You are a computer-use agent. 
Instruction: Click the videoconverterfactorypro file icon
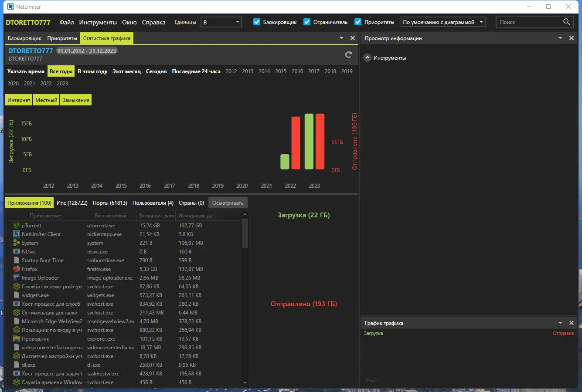coord(17,348)
